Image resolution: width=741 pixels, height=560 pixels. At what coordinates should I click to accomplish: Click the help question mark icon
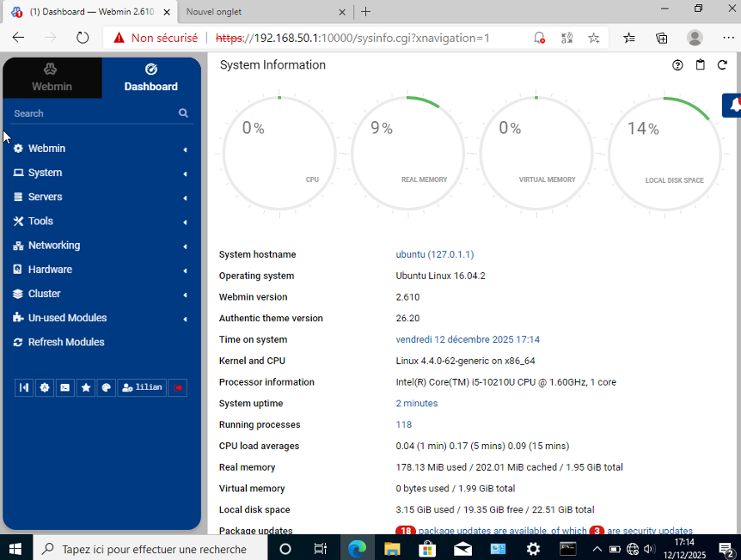point(677,65)
